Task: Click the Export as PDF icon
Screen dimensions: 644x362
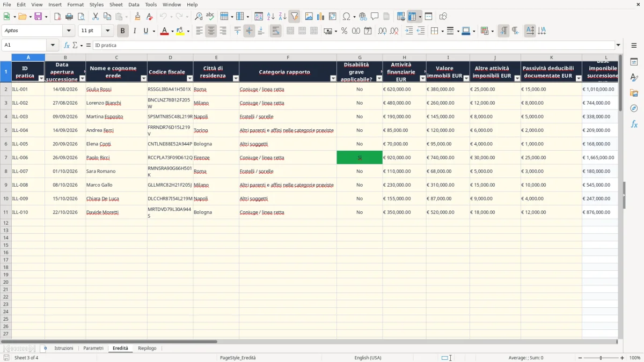Action: tap(57, 17)
